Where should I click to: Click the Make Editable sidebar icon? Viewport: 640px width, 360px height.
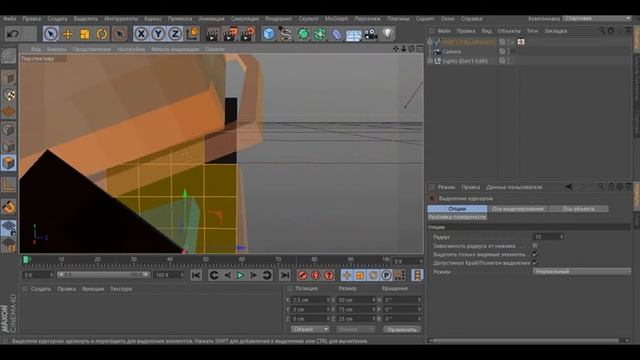pos(9,56)
